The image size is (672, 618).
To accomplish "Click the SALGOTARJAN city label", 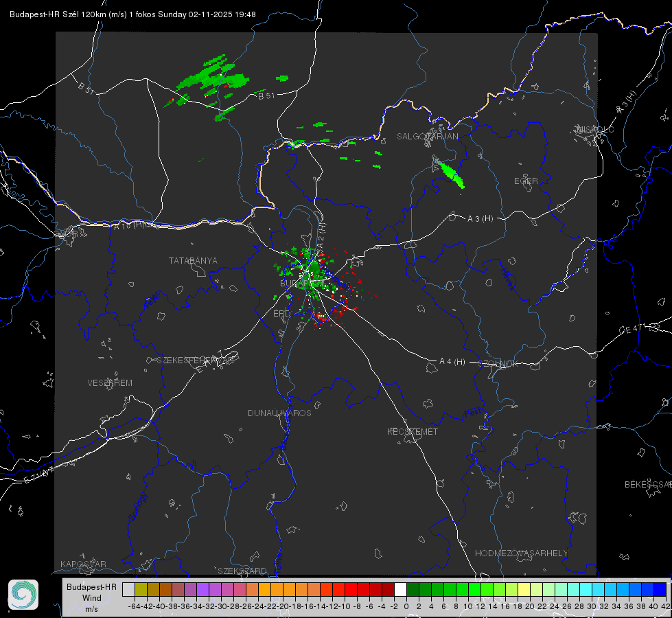I will click(427, 137).
